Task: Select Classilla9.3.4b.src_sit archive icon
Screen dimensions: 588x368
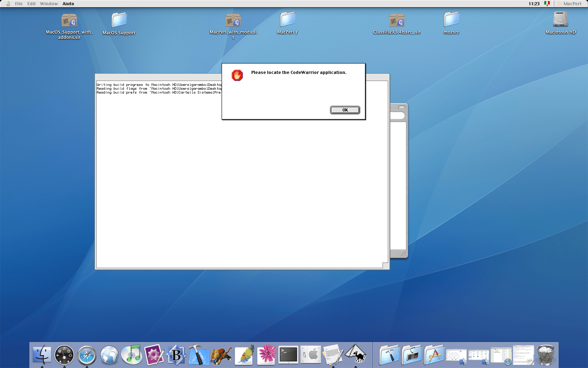Action: [397, 21]
